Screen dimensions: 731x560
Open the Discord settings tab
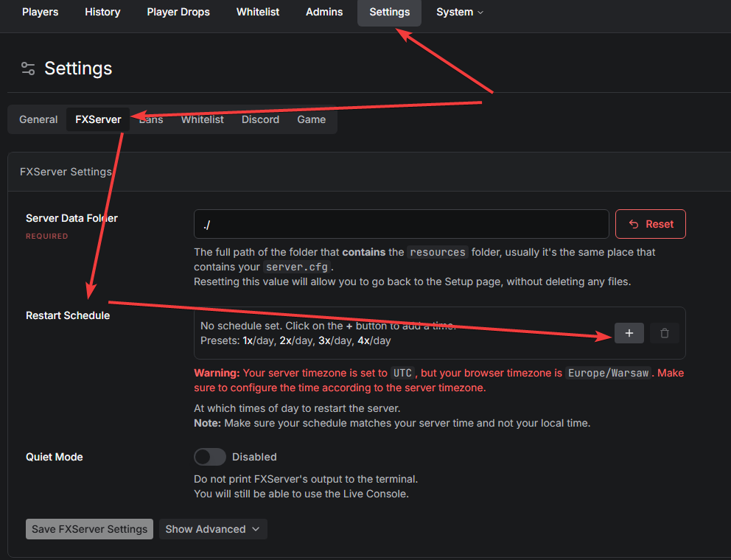click(260, 119)
